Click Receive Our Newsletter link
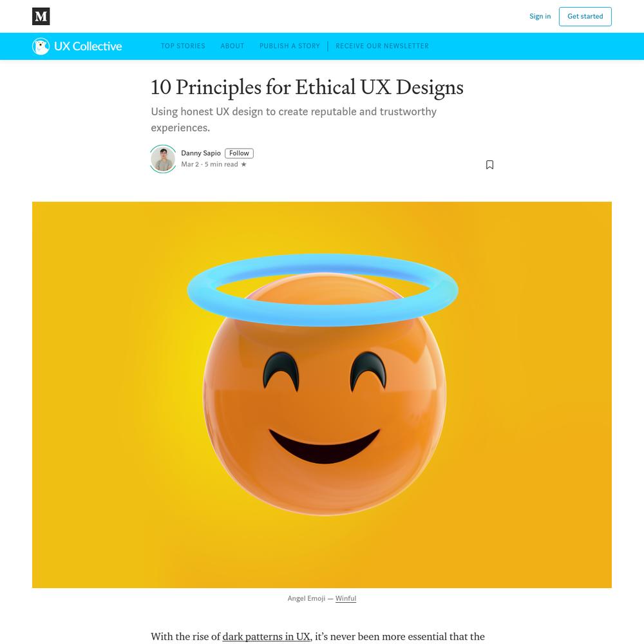The width and height of the screenshot is (644, 644). point(382,46)
